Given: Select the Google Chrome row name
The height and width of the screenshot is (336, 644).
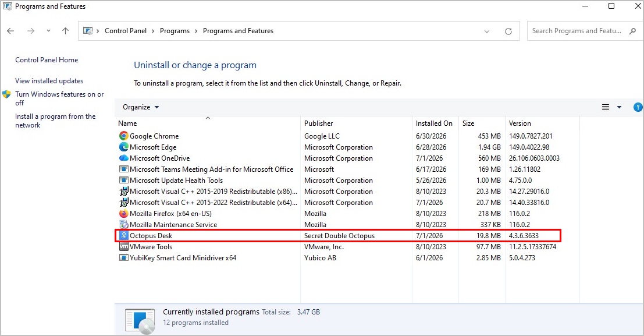Looking at the screenshot, I should (x=154, y=136).
